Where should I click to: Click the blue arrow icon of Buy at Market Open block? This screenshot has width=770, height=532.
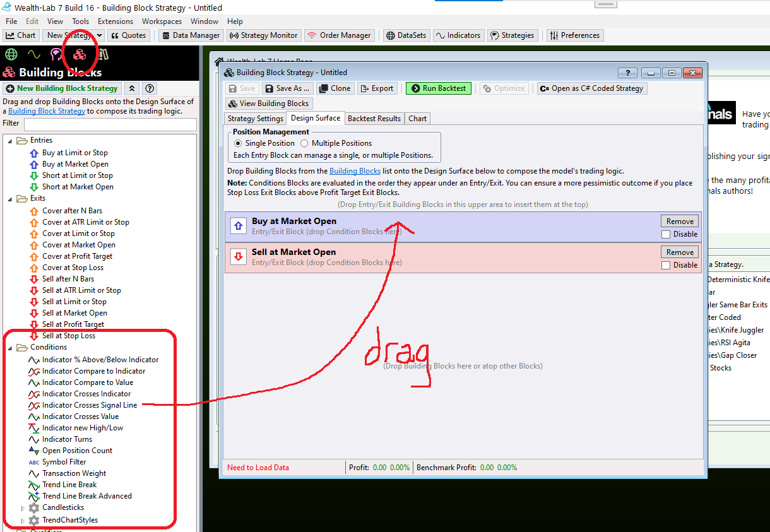pos(239,226)
